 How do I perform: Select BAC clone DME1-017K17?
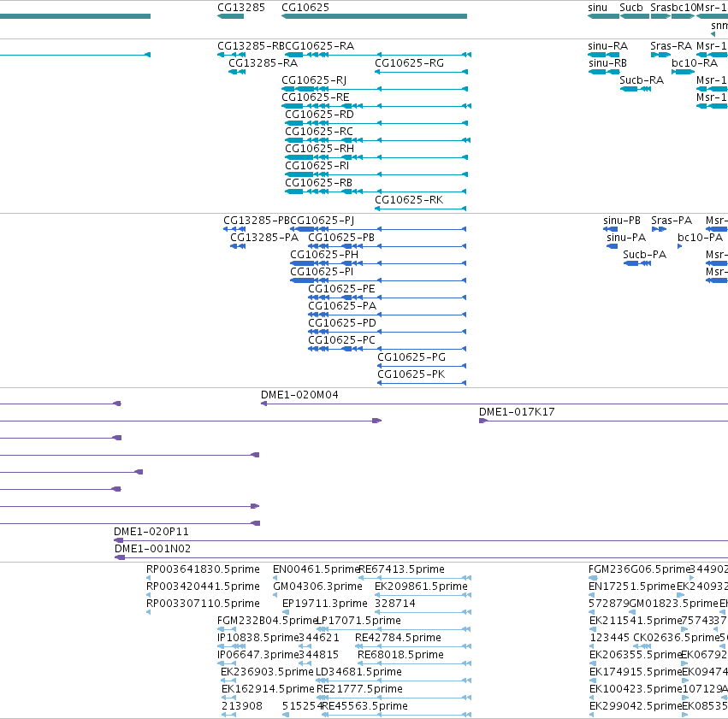pyautogui.click(x=517, y=412)
